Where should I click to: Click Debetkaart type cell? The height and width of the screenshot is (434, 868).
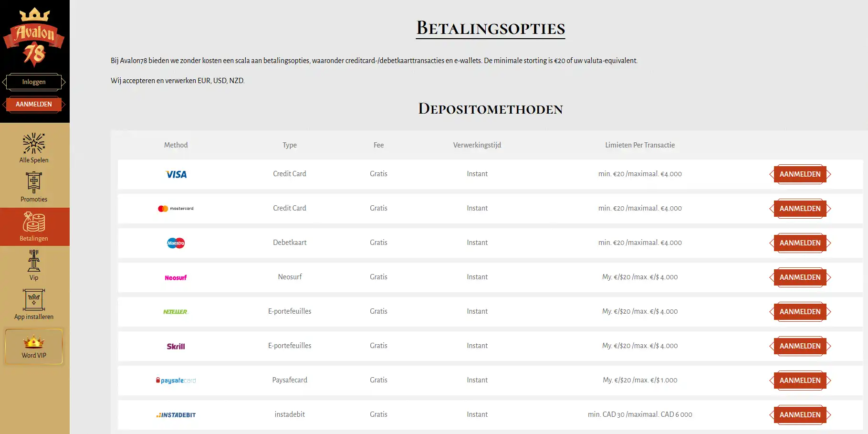click(290, 243)
